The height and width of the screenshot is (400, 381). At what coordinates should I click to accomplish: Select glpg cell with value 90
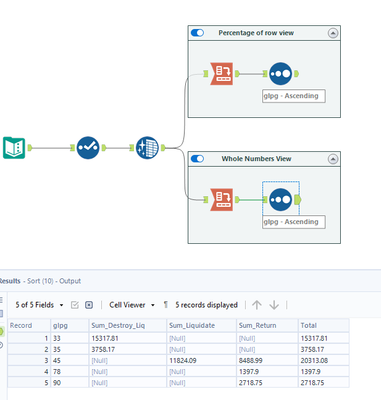[x=70, y=383]
